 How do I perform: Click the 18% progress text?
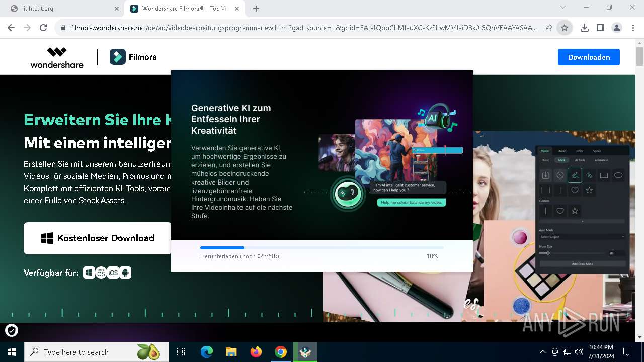[432, 256]
